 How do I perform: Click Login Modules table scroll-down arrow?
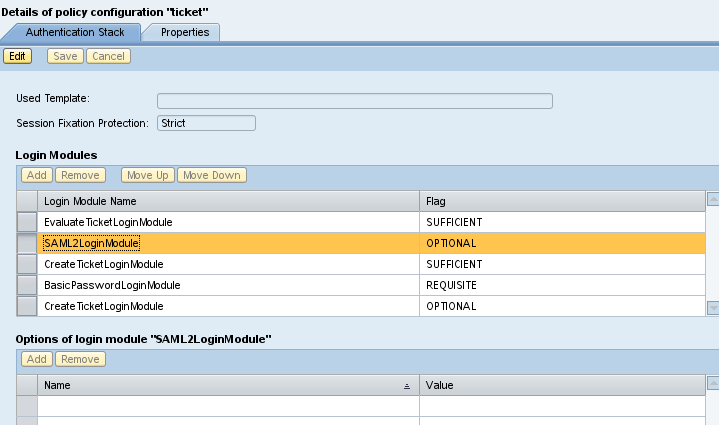712,307
